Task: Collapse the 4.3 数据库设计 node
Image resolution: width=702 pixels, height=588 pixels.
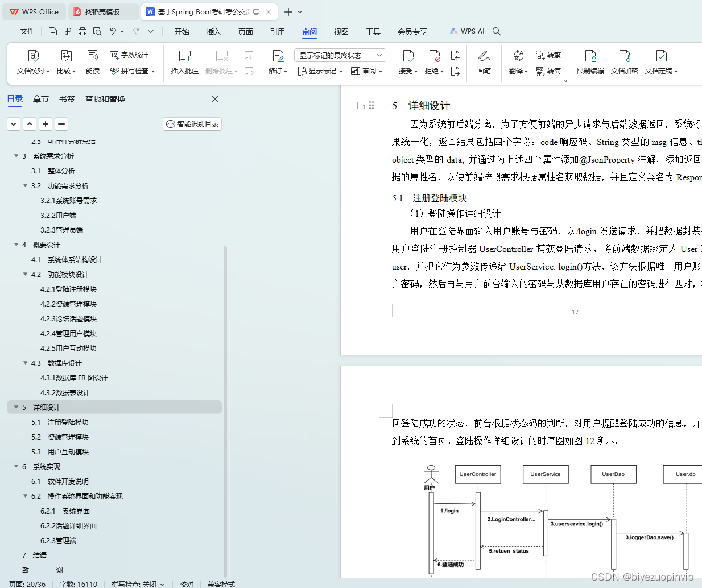Action: (x=25, y=363)
